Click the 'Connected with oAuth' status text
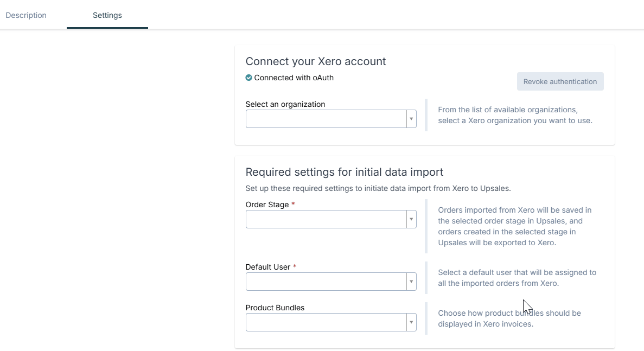Image resolution: width=644 pixels, height=351 pixels. [294, 78]
